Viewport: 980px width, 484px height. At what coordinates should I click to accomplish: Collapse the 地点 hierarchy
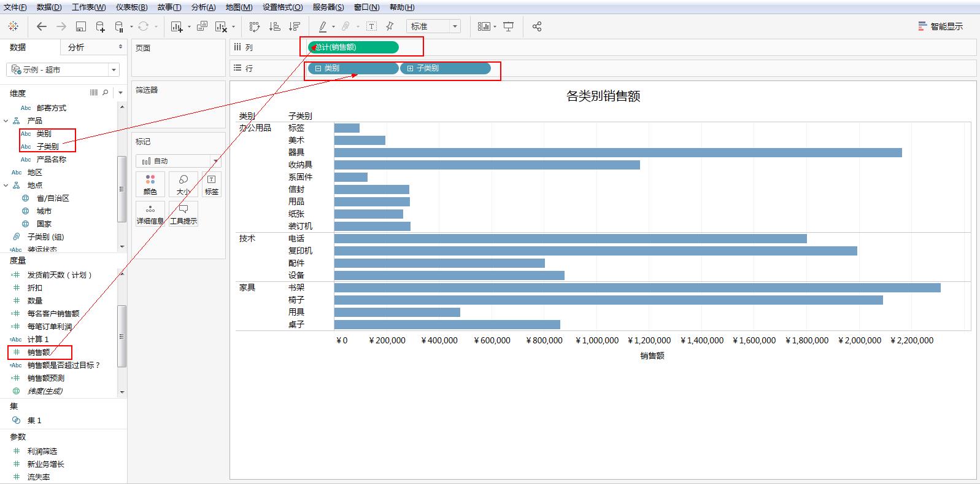click(6, 185)
